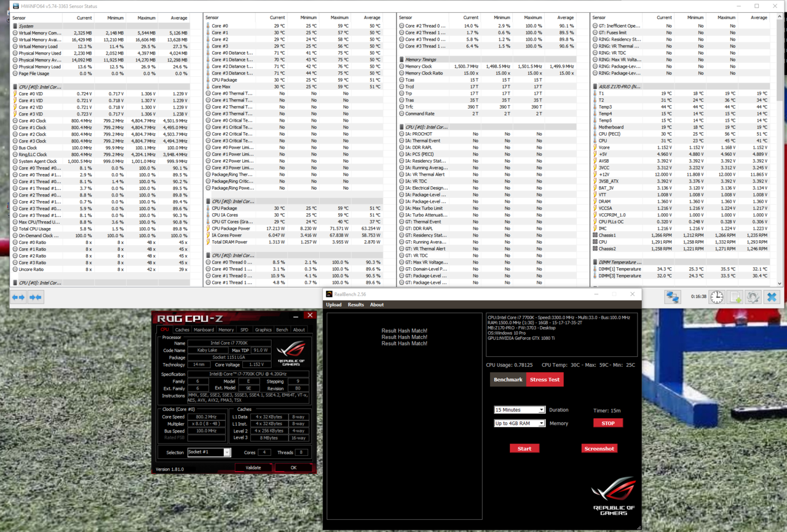Click the Start button in RealBench
This screenshot has width=787, height=532.
524,448
